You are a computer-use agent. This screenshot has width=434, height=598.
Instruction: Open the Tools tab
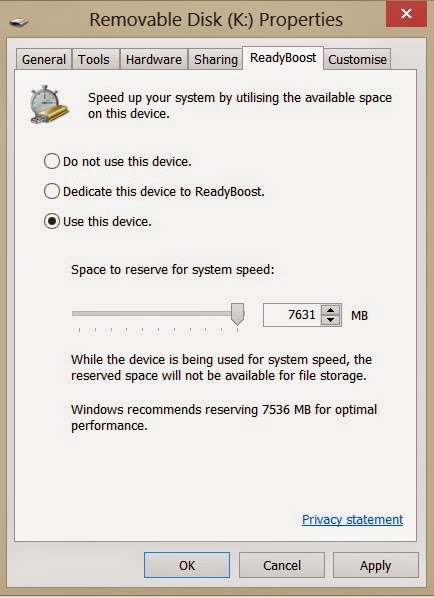pyautogui.click(x=94, y=59)
